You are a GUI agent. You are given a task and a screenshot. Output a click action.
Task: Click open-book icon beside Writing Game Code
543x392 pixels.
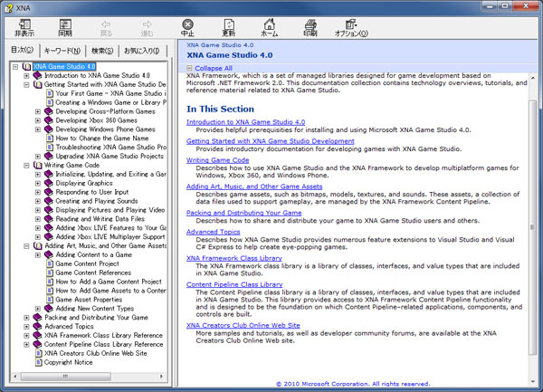(x=37, y=165)
